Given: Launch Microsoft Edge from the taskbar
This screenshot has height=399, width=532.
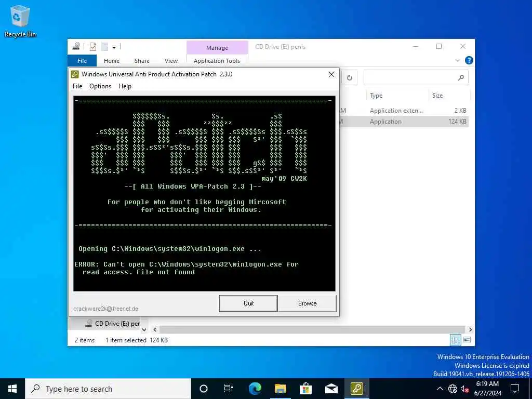Looking at the screenshot, I should tap(255, 389).
